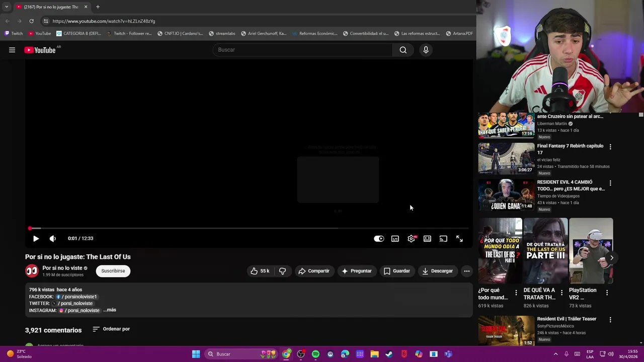This screenshot has width=644, height=362.
Task: Open options for DE QUÉ VA A TRATAR short
Action: [561, 293]
